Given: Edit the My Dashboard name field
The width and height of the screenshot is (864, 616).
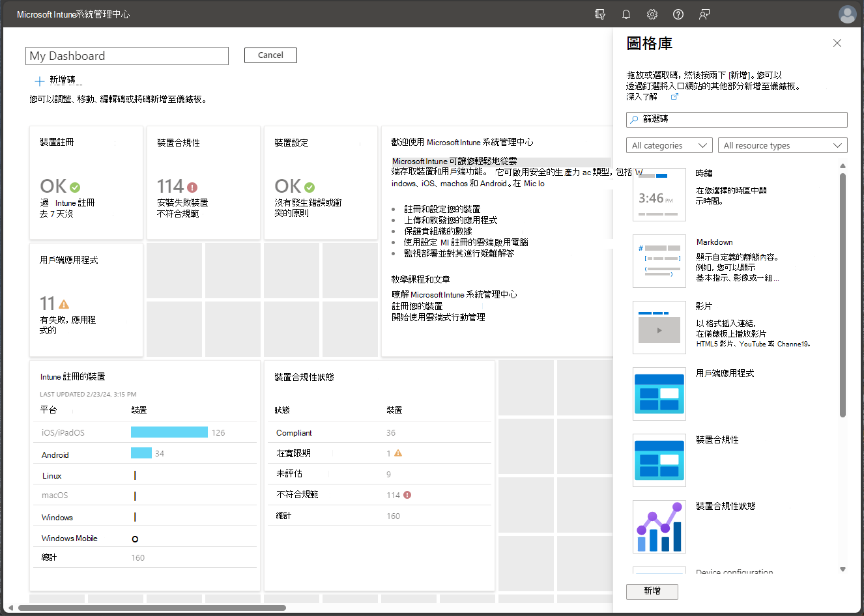Looking at the screenshot, I should point(127,56).
